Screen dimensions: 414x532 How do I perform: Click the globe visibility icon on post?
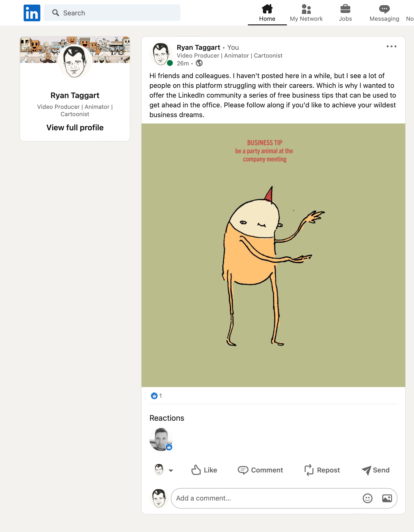[199, 63]
